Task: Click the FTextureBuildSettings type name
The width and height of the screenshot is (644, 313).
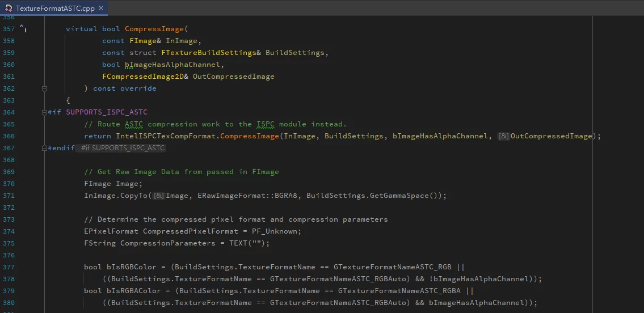Action: coord(209,53)
